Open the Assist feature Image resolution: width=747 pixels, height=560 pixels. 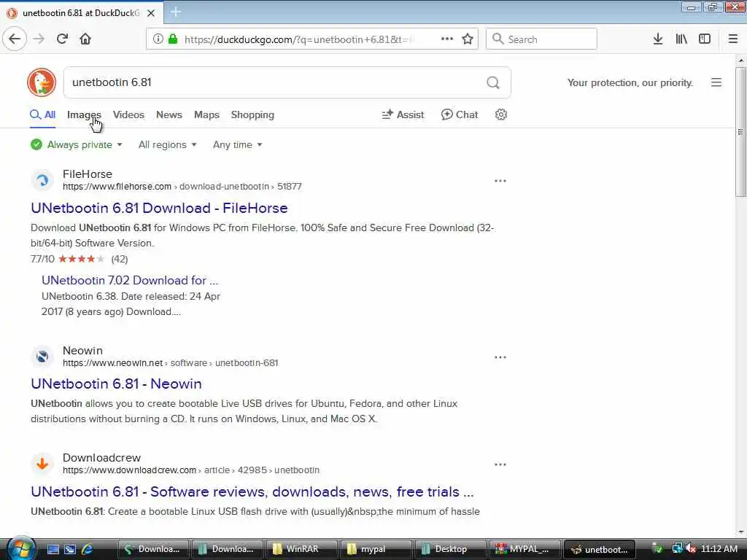403,114
